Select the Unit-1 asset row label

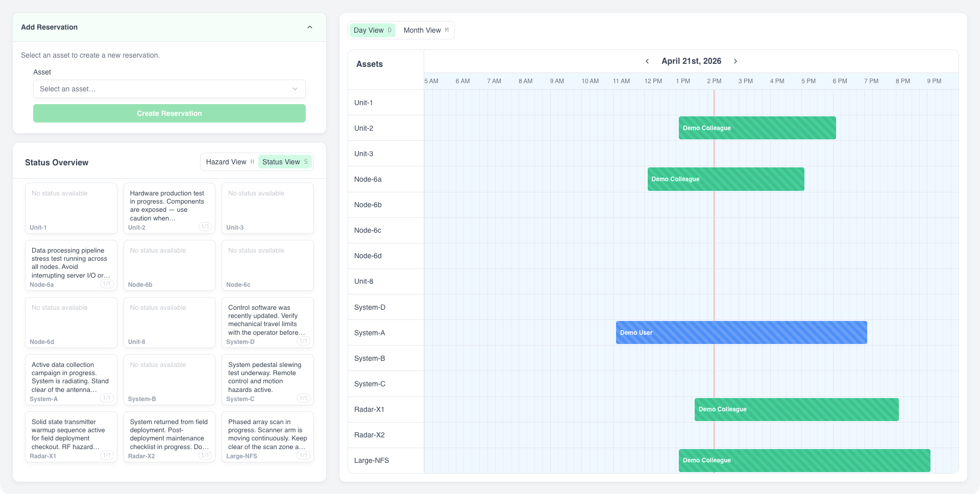(x=363, y=103)
